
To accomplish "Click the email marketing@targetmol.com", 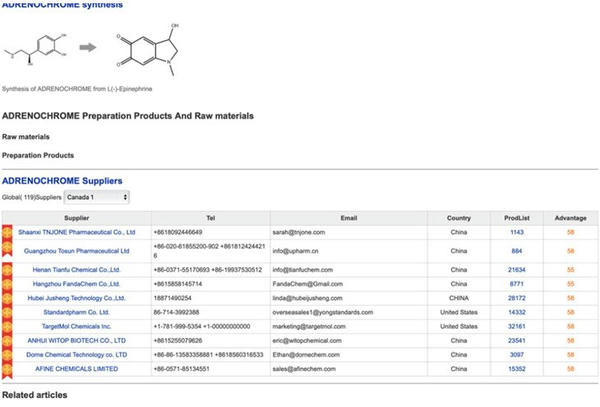I will point(309,326).
